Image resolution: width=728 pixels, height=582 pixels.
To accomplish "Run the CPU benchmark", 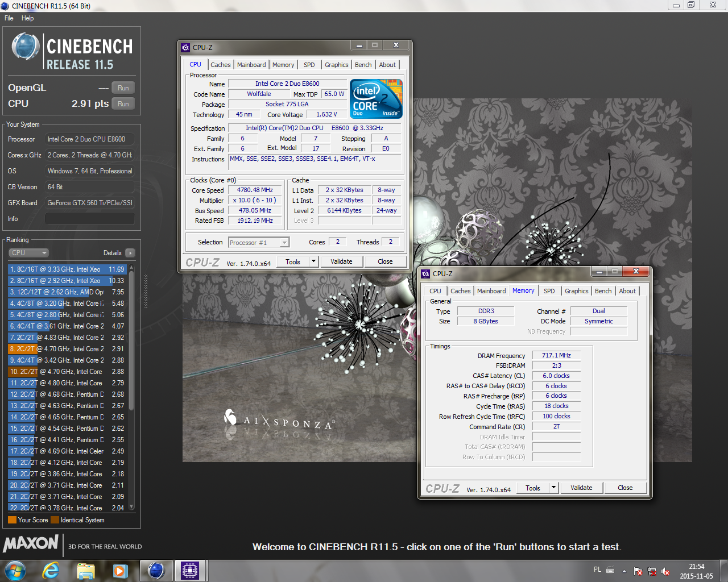I will click(123, 104).
